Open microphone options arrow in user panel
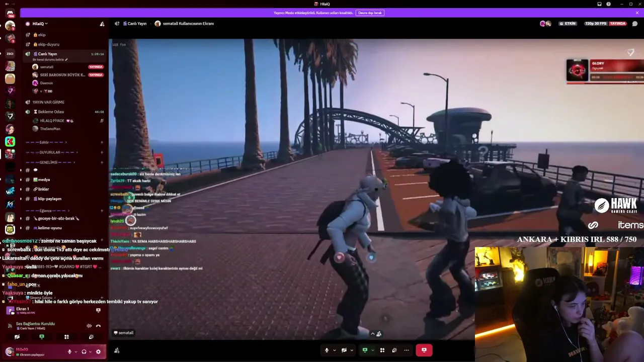The image size is (644, 362). click(75, 352)
